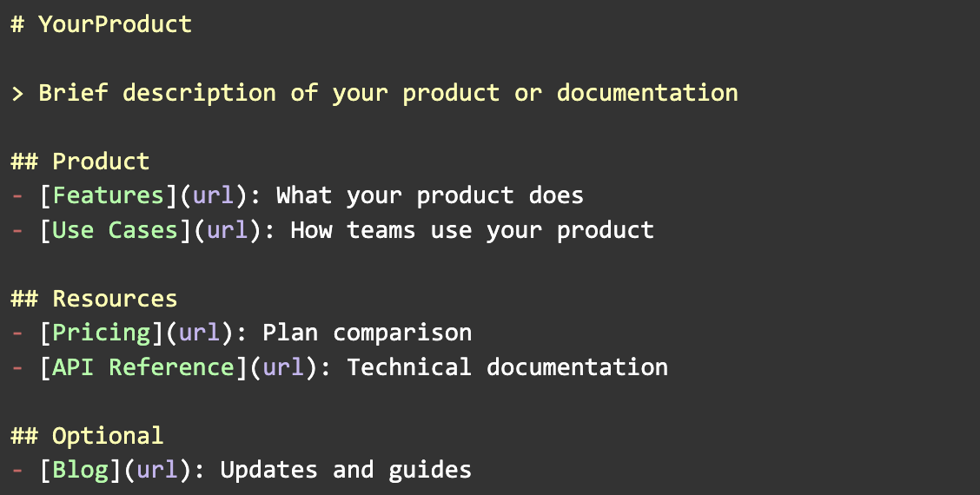The image size is (980, 495).
Task: Open the Features link text
Action: [108, 195]
